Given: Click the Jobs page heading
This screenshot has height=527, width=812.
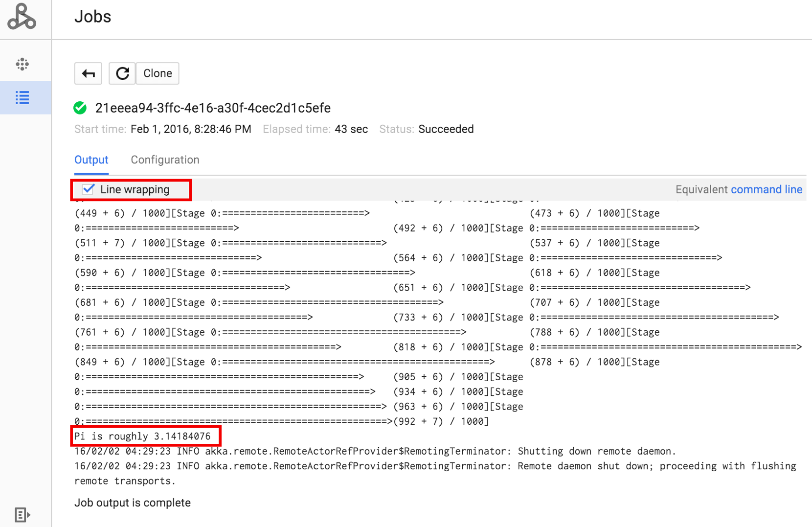Looking at the screenshot, I should pos(92,17).
